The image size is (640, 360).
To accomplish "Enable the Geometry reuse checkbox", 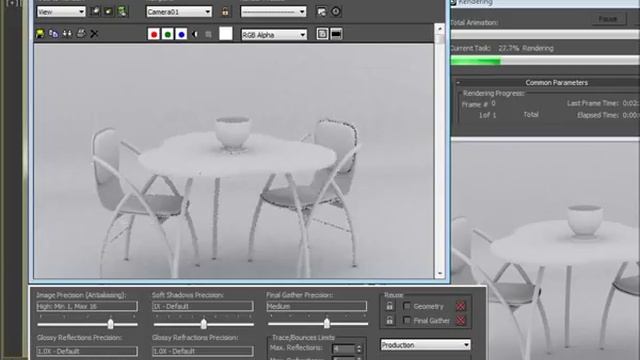I will point(407,306).
